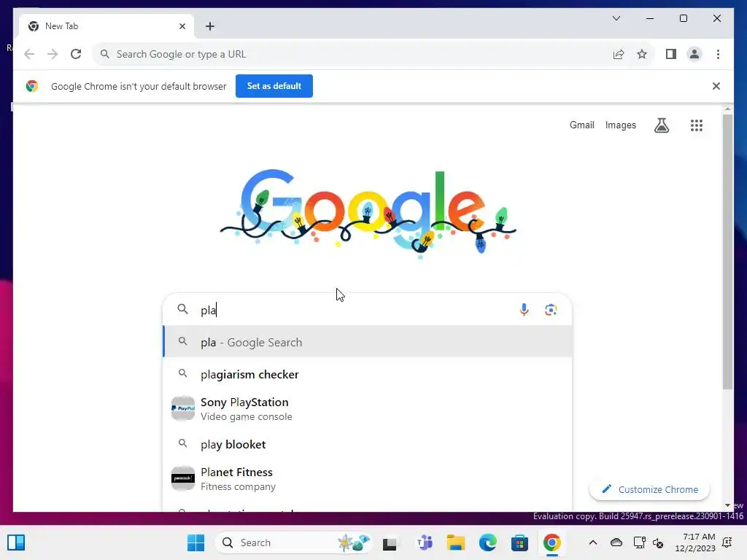
Task: Open the clock showing 7:17 AM
Action: point(695,542)
